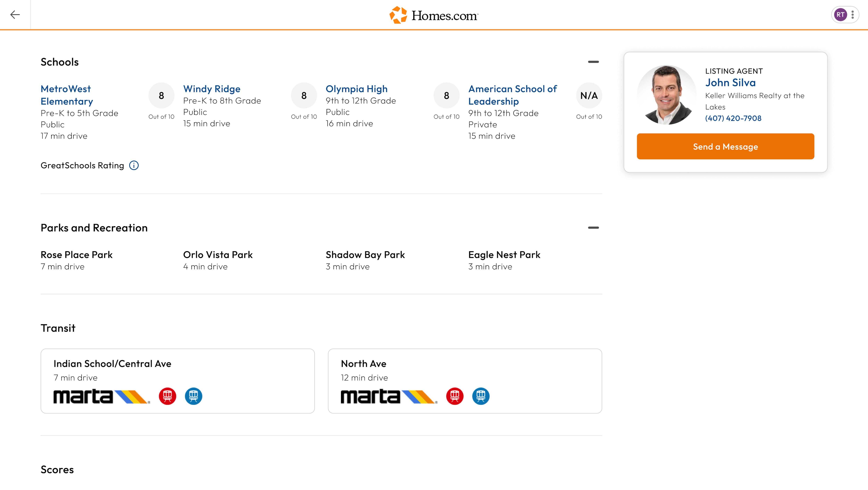The image size is (868, 490).
Task: Open American School of Leadership link
Action: pos(512,95)
